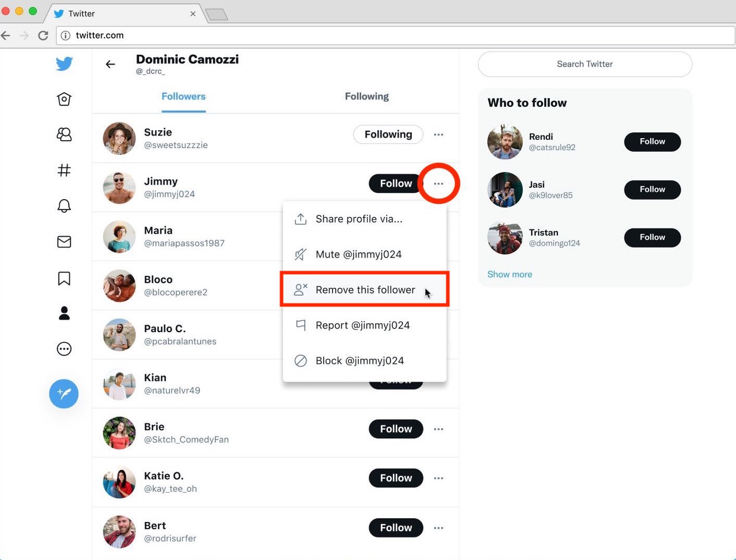This screenshot has height=560, width=736.
Task: Open the More options sidebar icon
Action: click(64, 349)
